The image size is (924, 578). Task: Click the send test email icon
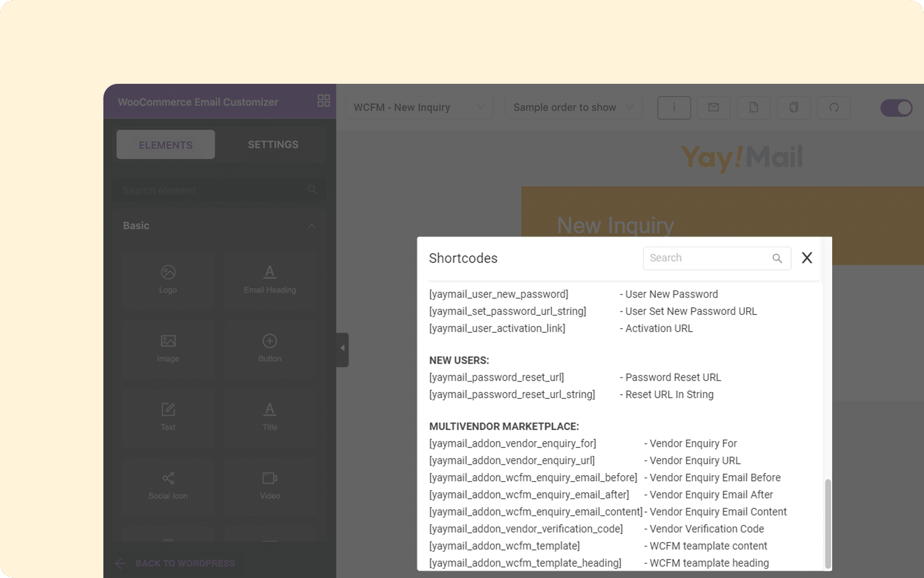coord(714,108)
